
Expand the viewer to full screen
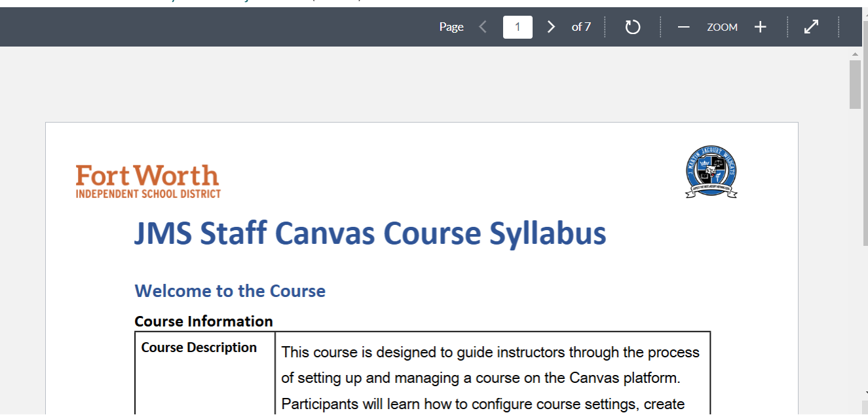click(811, 27)
